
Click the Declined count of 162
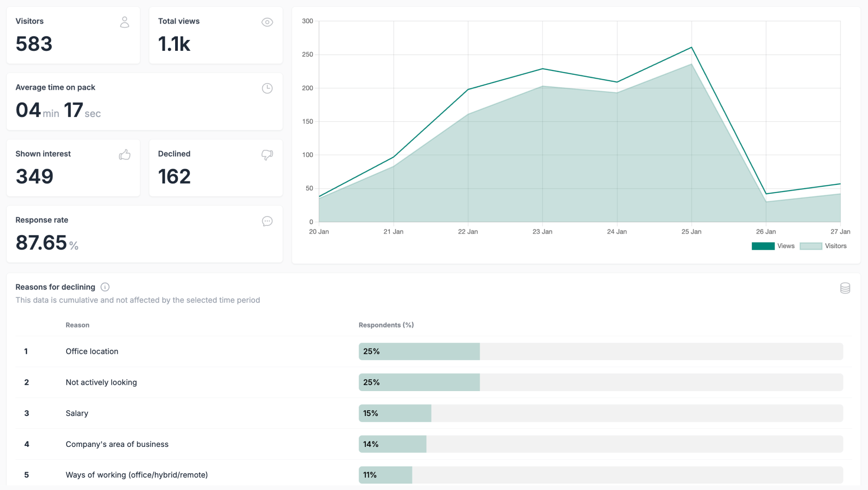[x=174, y=176]
